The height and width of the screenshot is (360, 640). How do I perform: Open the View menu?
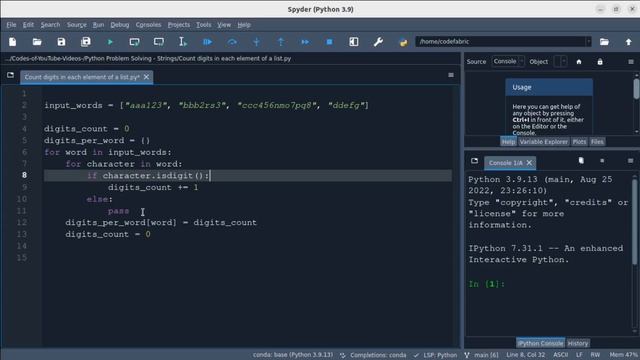[x=224, y=25]
